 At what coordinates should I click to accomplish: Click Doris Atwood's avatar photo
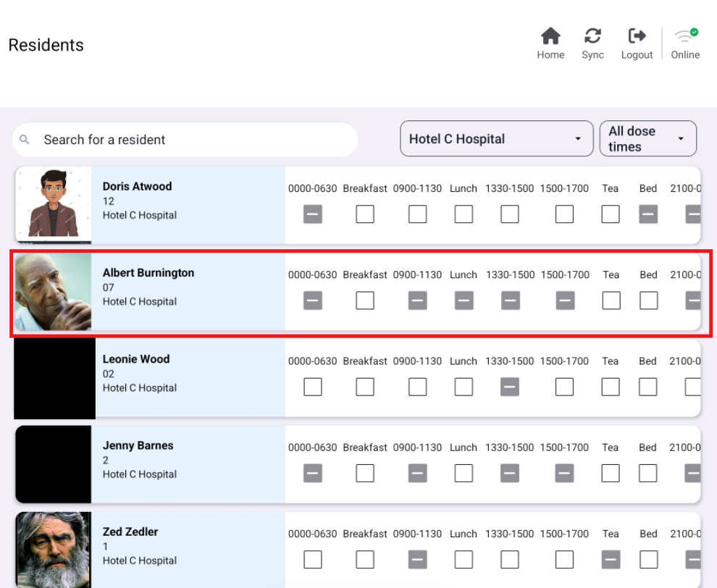click(53, 205)
